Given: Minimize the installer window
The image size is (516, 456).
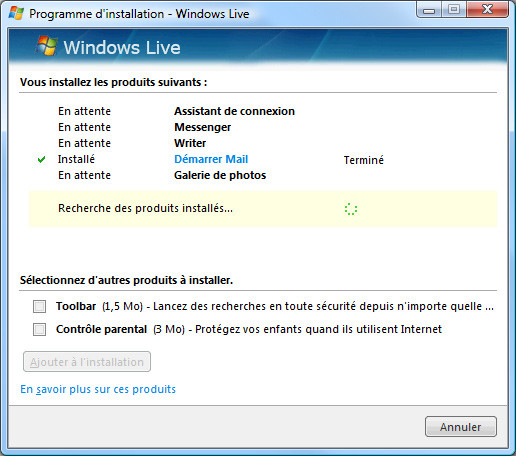Looking at the screenshot, I should pos(429,10).
